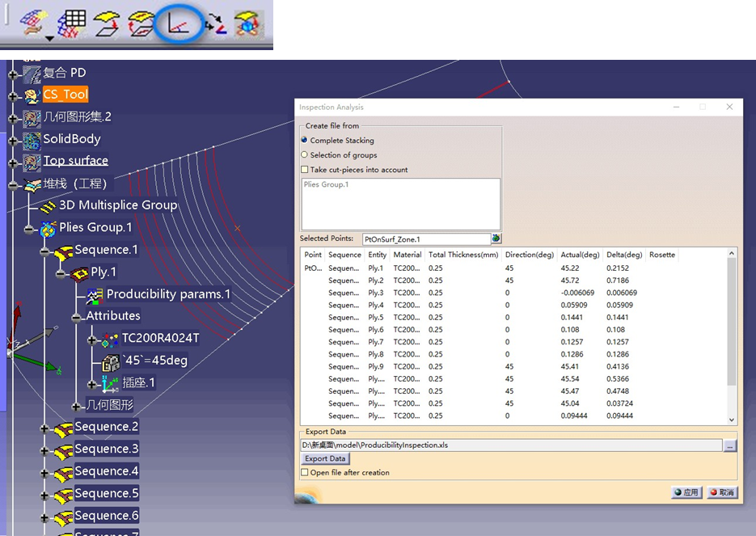This screenshot has width=756, height=536.
Task: Select Sequence.6 in the tree
Action: click(x=107, y=516)
